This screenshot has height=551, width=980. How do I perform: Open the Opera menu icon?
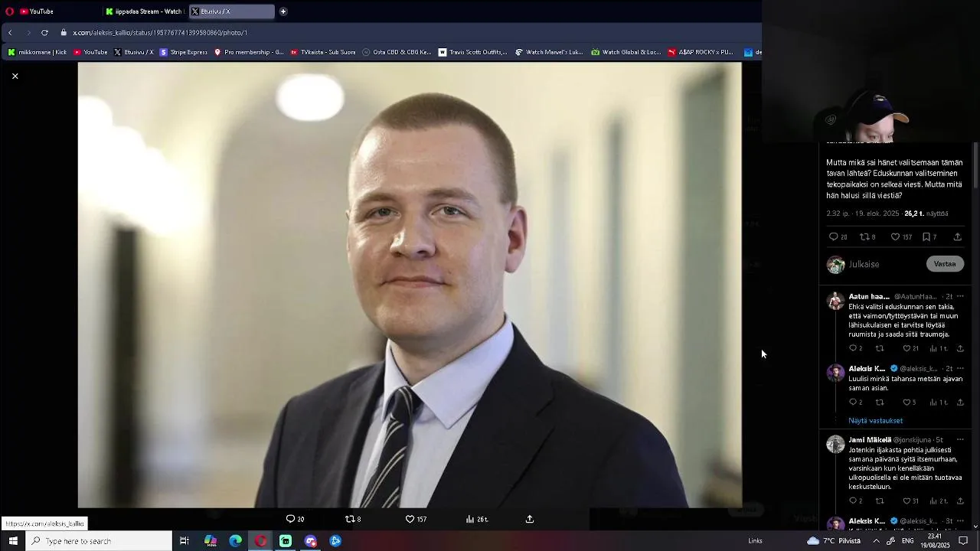pos(10,11)
